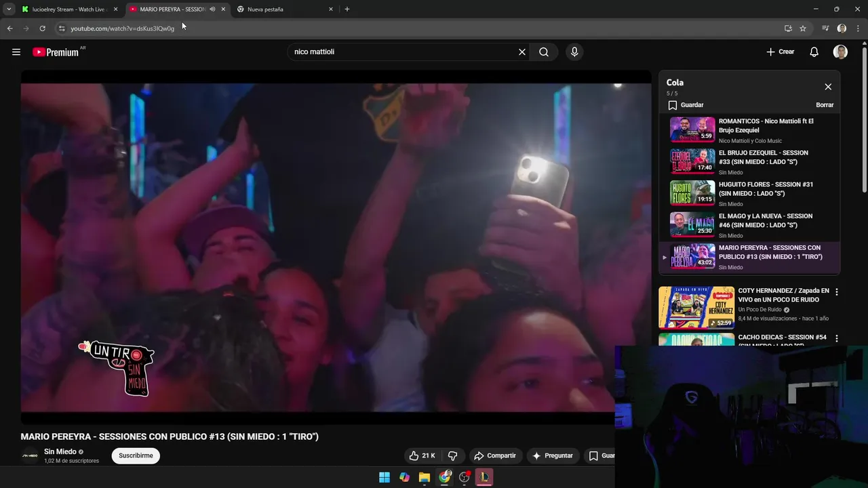Open the account avatar menu on YouTube
This screenshot has width=868, height=488.
840,52
